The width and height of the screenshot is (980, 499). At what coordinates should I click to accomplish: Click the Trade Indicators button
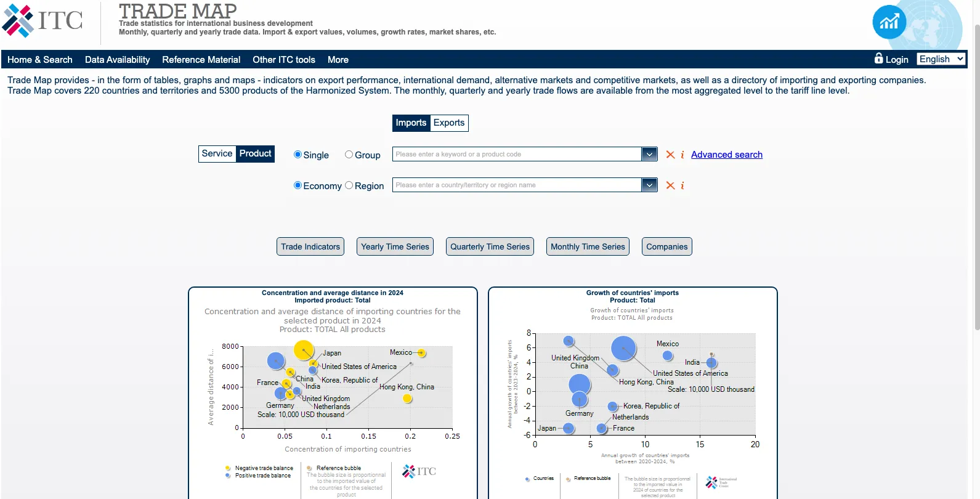310,246
